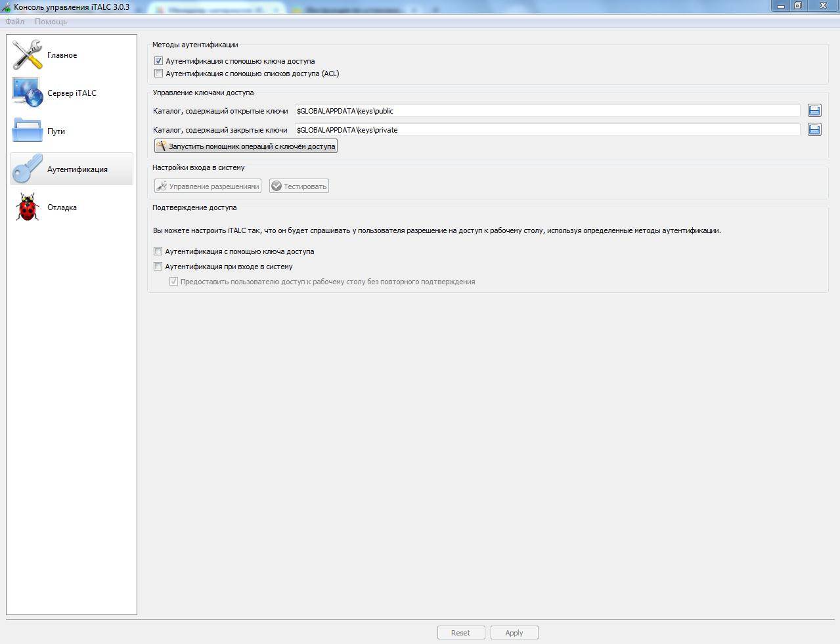Select the Пути folder icon

tap(27, 131)
